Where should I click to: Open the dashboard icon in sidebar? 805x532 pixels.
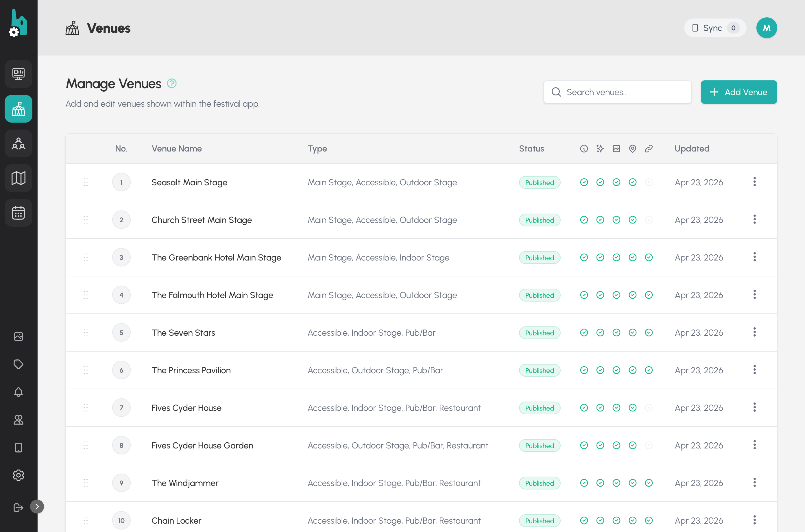(18, 74)
